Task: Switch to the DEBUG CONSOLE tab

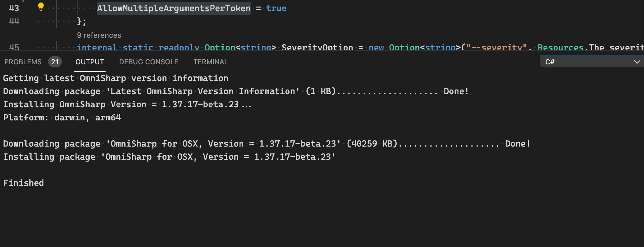Action: [x=148, y=62]
